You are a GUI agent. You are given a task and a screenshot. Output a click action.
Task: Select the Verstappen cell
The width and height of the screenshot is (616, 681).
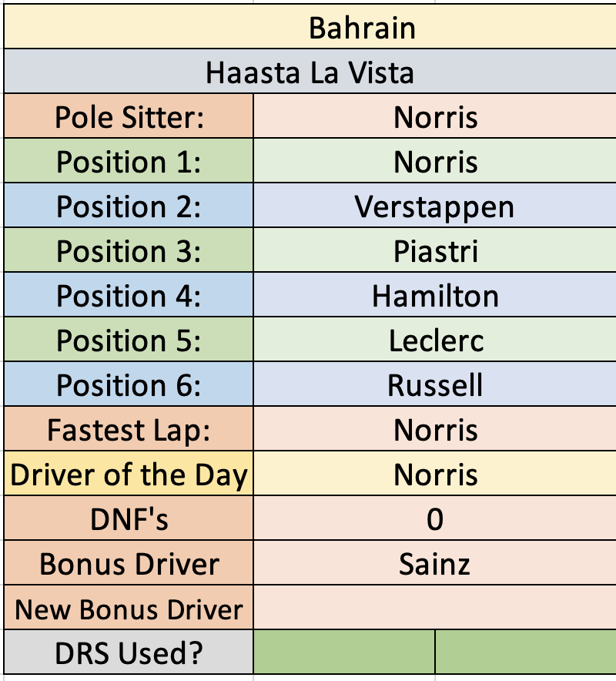(435, 206)
